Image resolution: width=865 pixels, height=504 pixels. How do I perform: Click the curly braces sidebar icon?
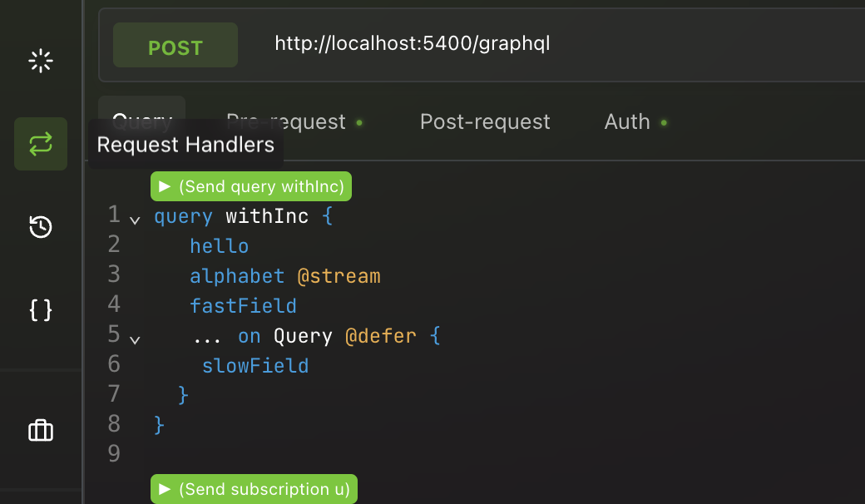tap(40, 310)
